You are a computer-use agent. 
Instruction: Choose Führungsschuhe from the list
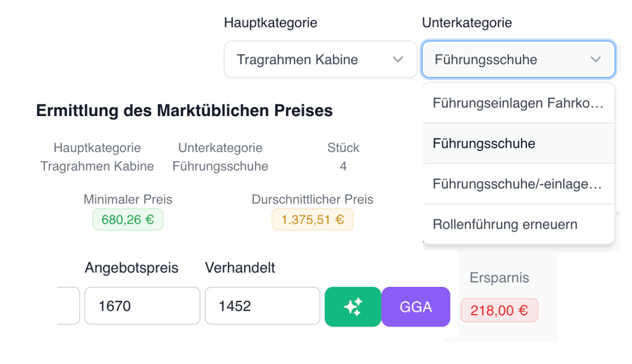(518, 144)
